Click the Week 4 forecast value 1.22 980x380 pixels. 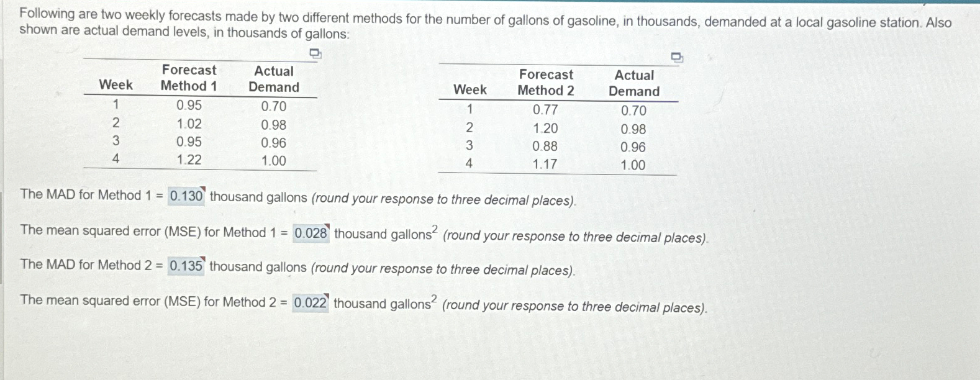pos(188,160)
